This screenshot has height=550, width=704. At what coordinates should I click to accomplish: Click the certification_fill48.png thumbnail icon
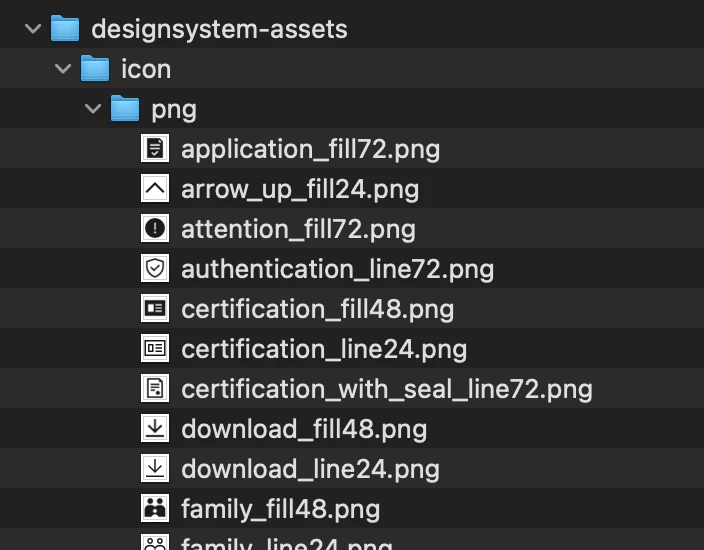(155, 308)
